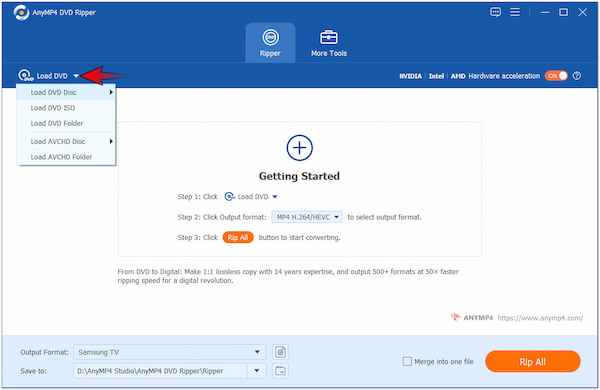
Task: Expand the Save to path dropdown arrow
Action: click(257, 371)
